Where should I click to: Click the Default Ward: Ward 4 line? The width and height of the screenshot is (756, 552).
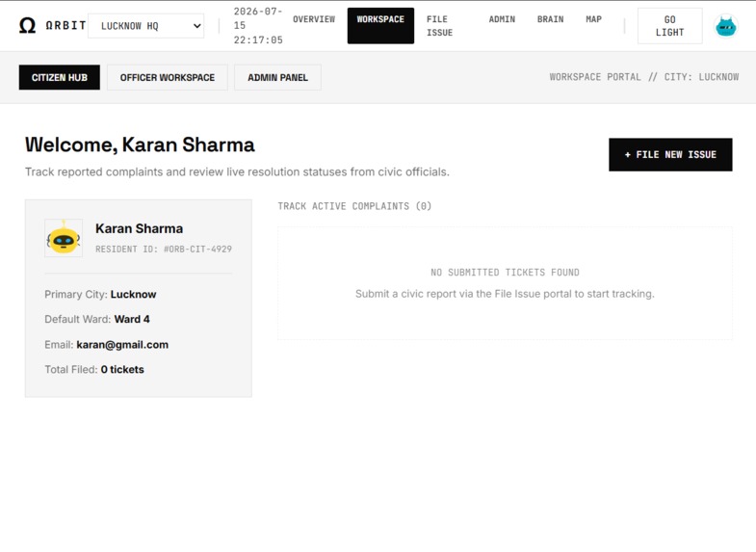[x=97, y=319]
